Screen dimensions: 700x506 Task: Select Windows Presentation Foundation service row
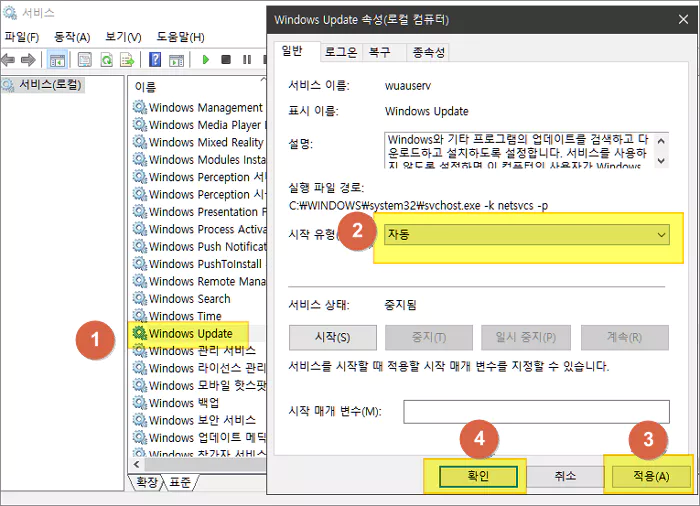(199, 212)
